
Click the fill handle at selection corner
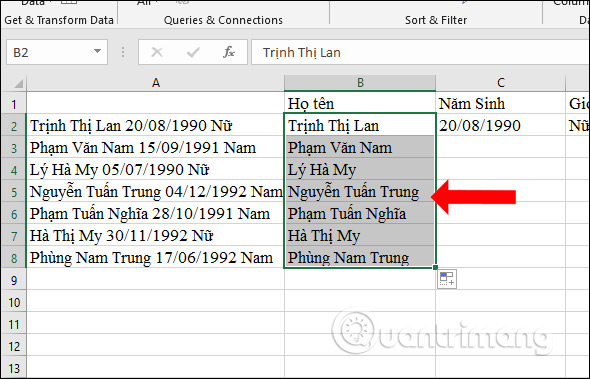click(x=435, y=267)
